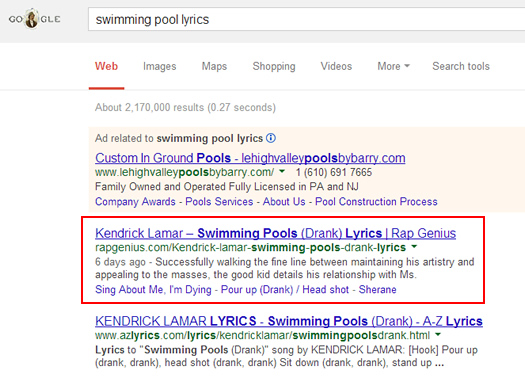
Task: Expand the arrow next to azlyrics.com URL
Action: (438, 335)
